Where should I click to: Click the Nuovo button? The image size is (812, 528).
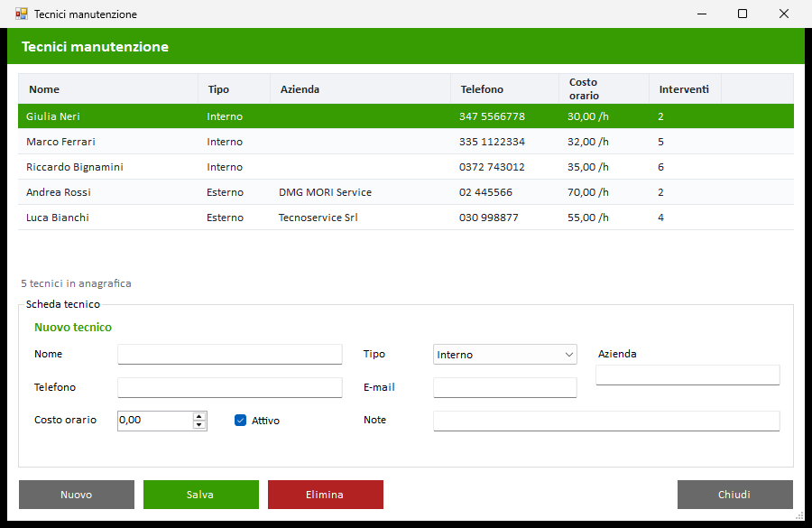77,495
